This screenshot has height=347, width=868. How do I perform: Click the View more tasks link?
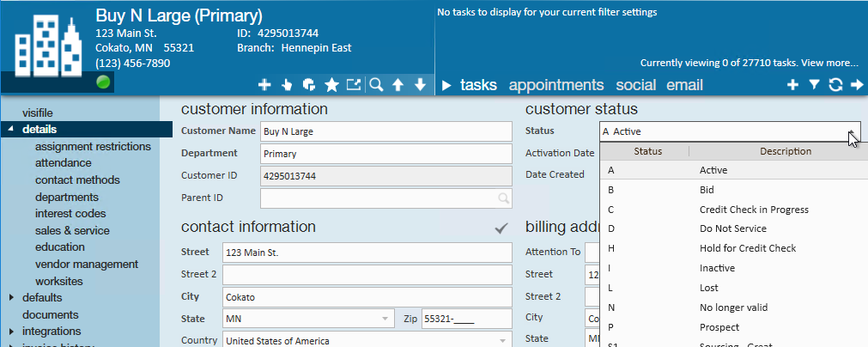[x=829, y=63]
